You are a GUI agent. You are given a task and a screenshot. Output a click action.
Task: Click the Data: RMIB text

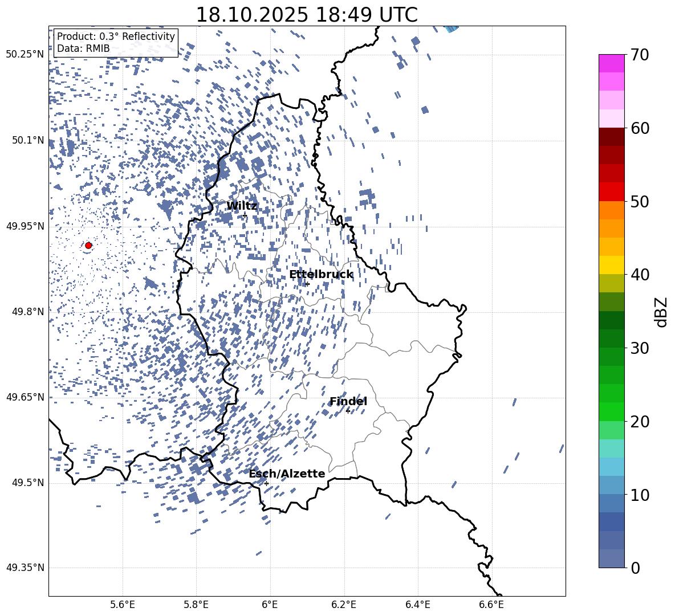point(83,48)
